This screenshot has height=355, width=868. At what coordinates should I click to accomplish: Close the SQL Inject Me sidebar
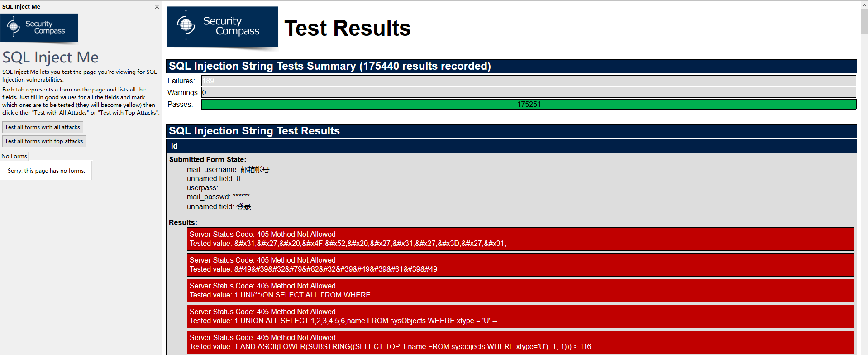tap(157, 7)
